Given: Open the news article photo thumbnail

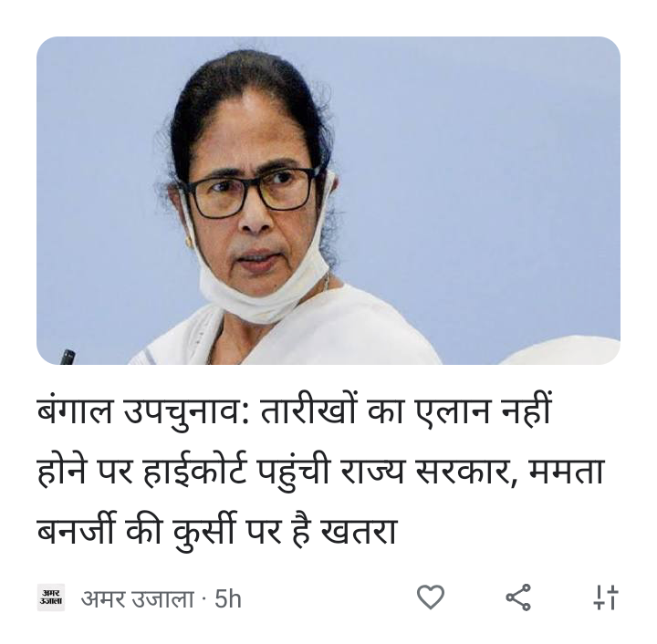Looking at the screenshot, I should pyautogui.click(x=328, y=200).
